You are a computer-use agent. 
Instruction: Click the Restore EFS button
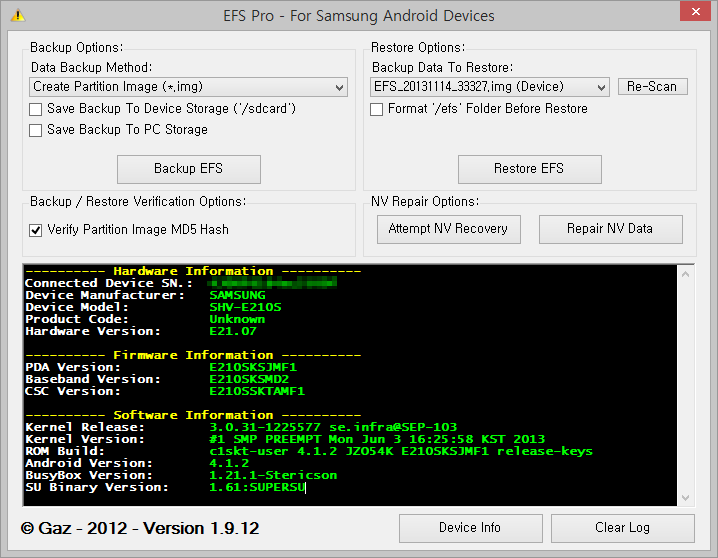click(530, 169)
